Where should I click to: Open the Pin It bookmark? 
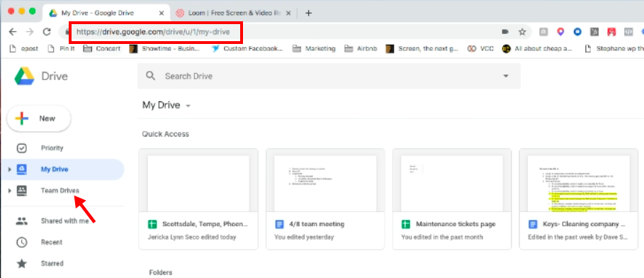point(62,48)
